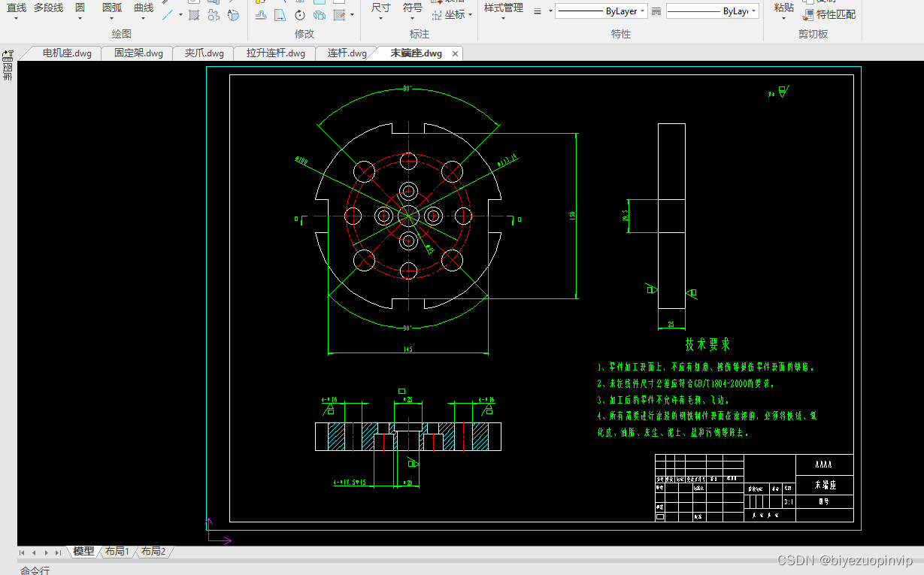Click the 25 width dimension under side view
This screenshot has width=924, height=575.
tap(671, 324)
